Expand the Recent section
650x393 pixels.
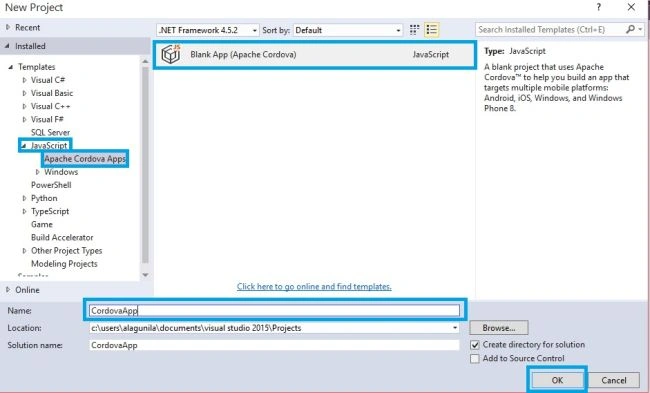click(8, 27)
